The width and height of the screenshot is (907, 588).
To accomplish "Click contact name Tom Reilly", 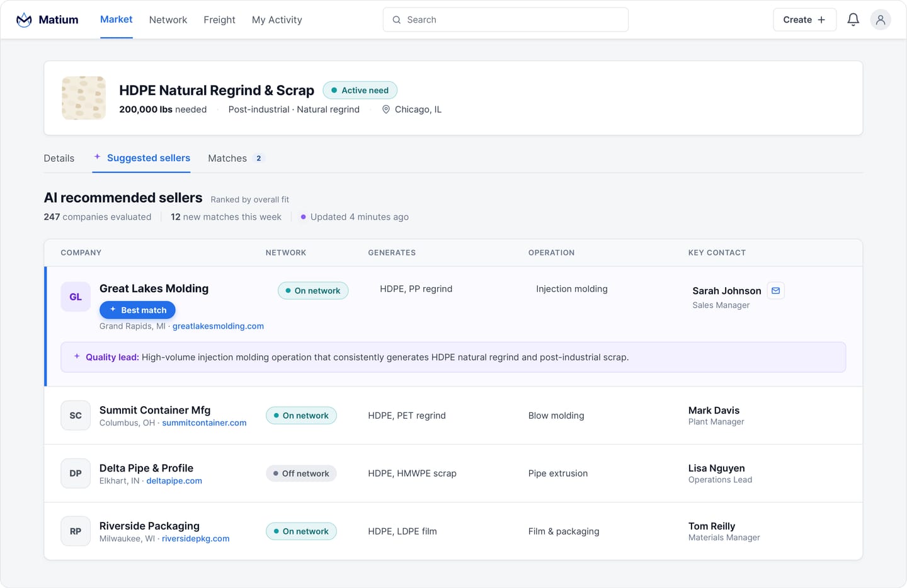I will (712, 526).
